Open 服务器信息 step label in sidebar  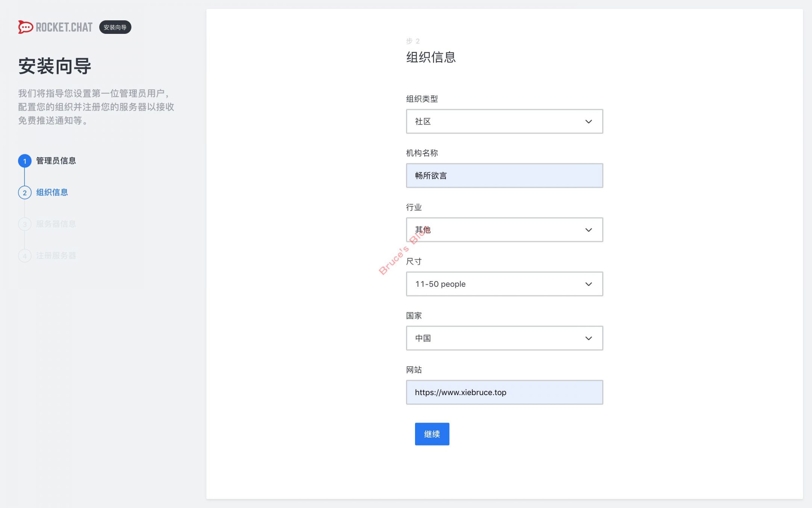click(56, 224)
